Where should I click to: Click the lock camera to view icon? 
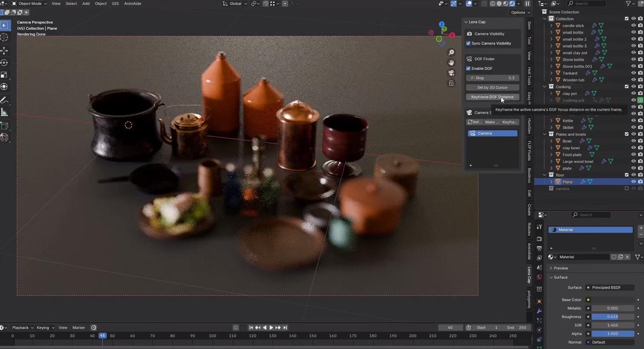click(x=451, y=83)
